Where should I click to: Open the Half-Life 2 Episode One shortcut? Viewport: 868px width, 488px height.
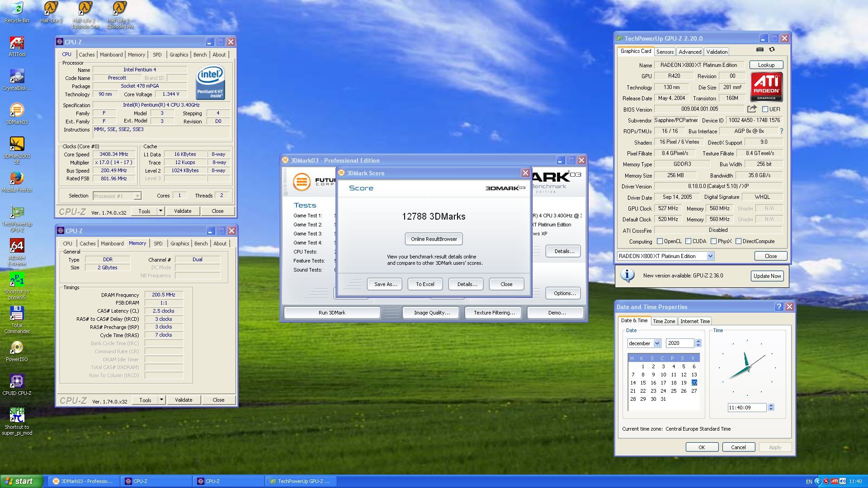85,15
